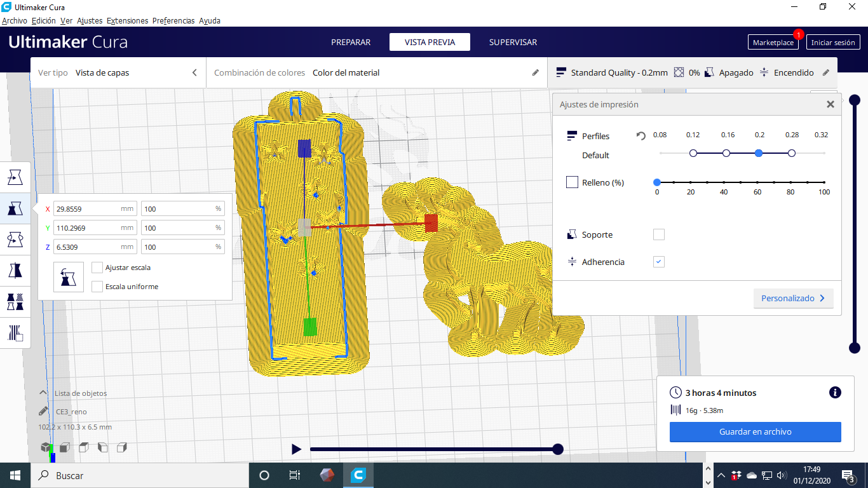Screen dimensions: 868x488
Task: Switch to the PREPARAR tab
Action: tap(351, 42)
